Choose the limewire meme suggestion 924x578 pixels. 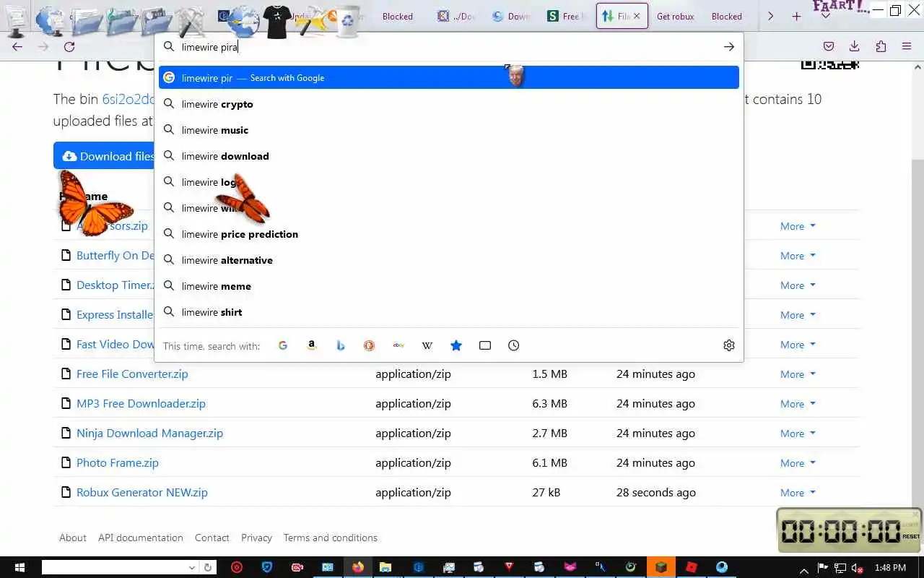point(449,286)
